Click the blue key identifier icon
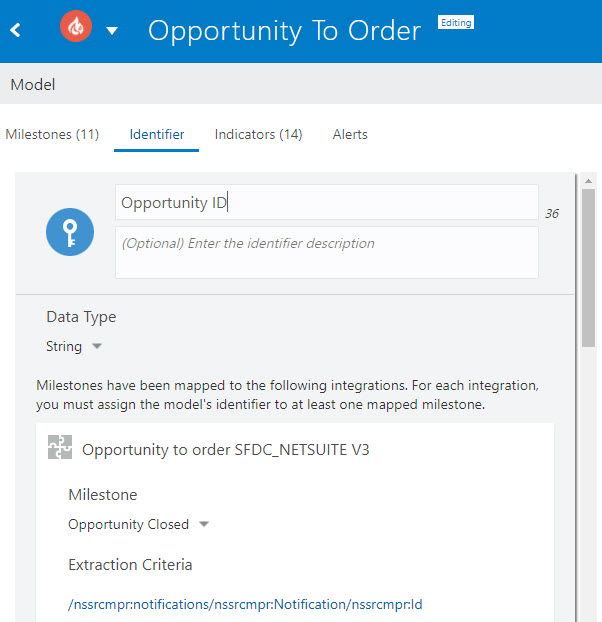Image resolution: width=602 pixels, height=622 pixels. (x=70, y=232)
